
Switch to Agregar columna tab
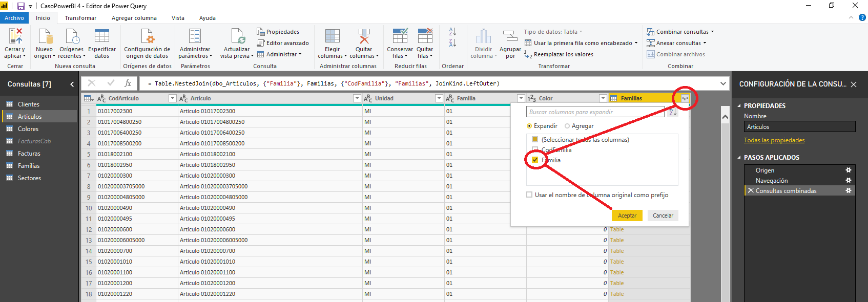(x=134, y=18)
